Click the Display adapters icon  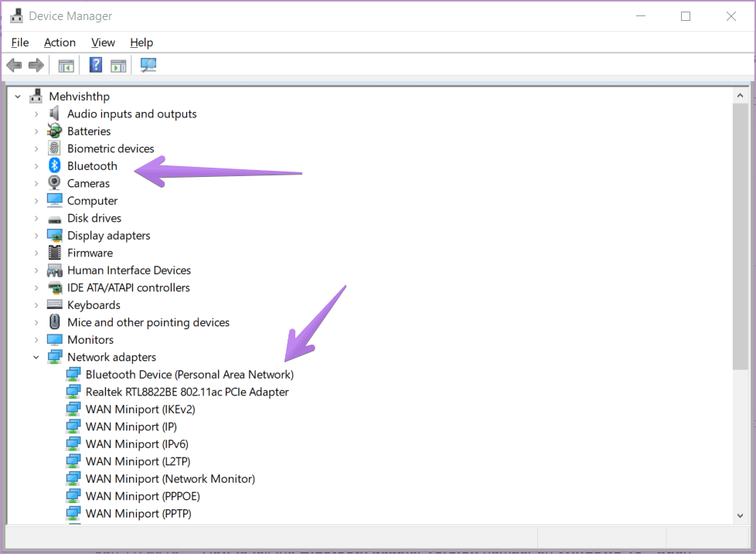pyautogui.click(x=54, y=235)
